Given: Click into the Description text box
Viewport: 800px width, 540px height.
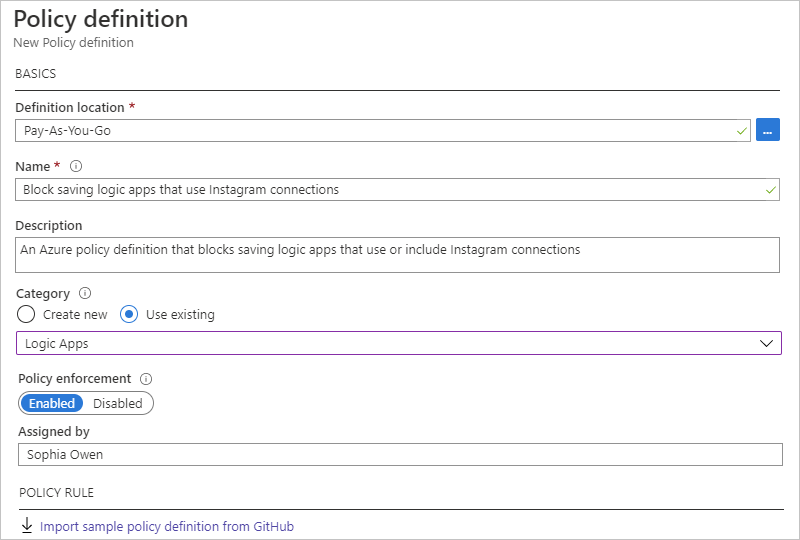Looking at the screenshot, I should coord(398,255).
